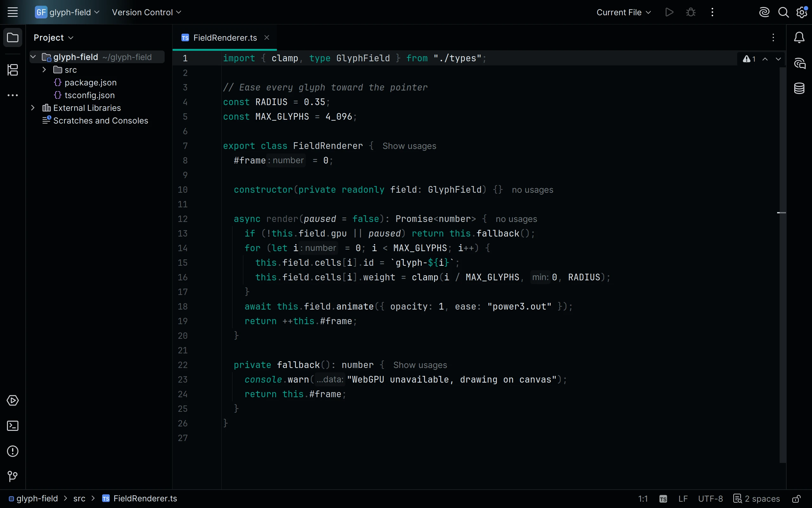Image resolution: width=812 pixels, height=508 pixels.
Task: Open the Structure tool window
Action: point(13,70)
